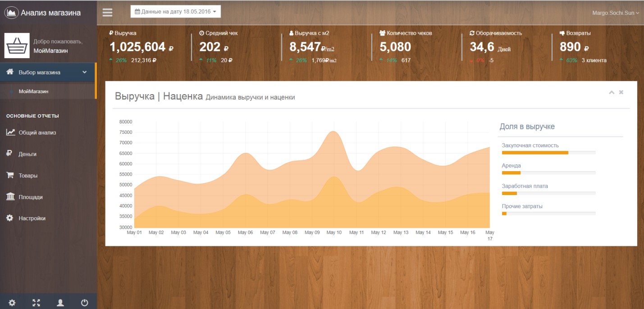
Task: Expand the Выбор магазина section
Action: click(48, 73)
